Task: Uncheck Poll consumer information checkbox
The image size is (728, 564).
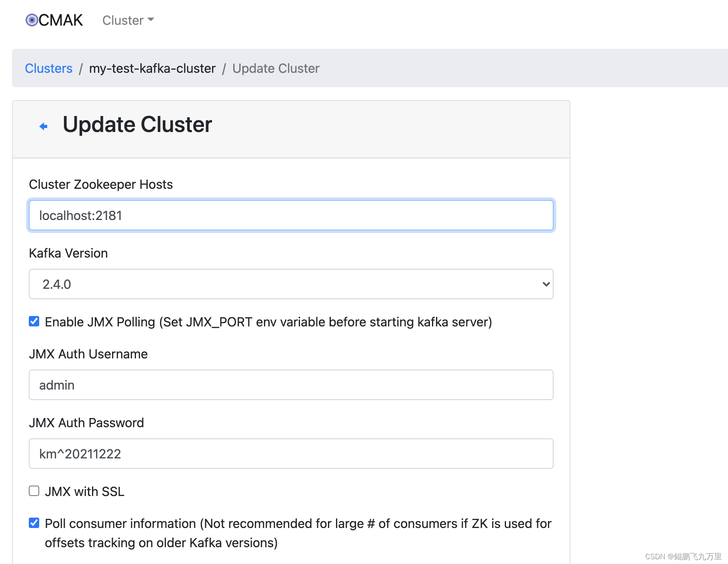Action: coord(34,523)
